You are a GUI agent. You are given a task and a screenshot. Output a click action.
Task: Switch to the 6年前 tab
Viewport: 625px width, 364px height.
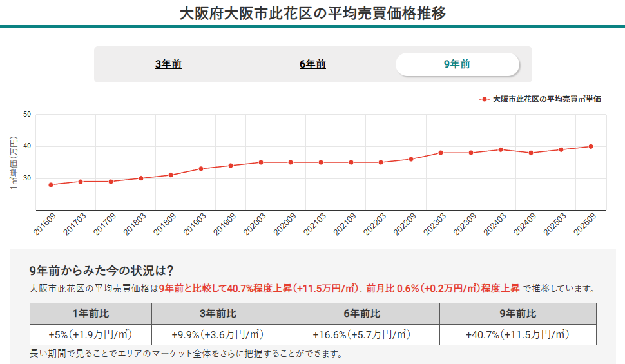(312, 64)
